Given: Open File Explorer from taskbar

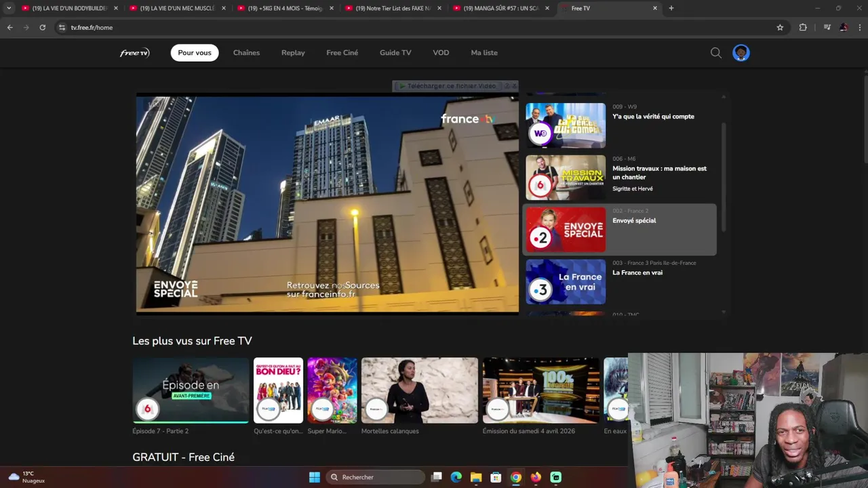Looking at the screenshot, I should pos(476,477).
